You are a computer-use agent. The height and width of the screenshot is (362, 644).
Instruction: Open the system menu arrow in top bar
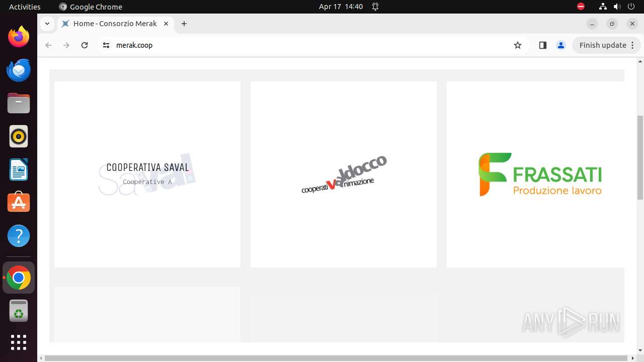click(631, 7)
